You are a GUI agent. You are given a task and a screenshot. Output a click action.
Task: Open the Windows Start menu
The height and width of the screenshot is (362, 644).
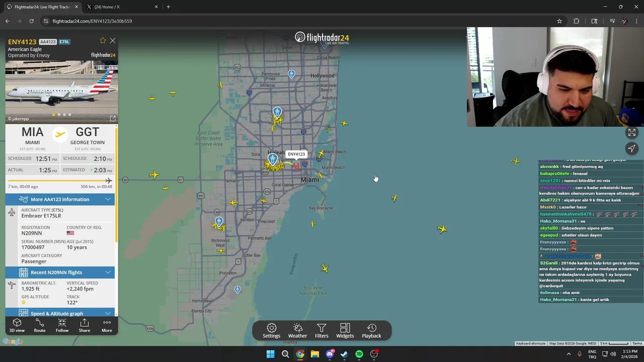point(270,354)
